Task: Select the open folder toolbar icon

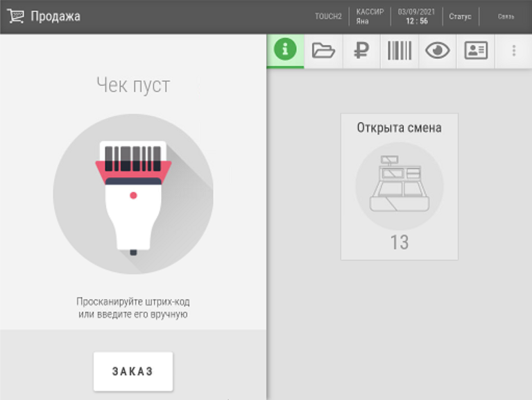Action: click(323, 50)
